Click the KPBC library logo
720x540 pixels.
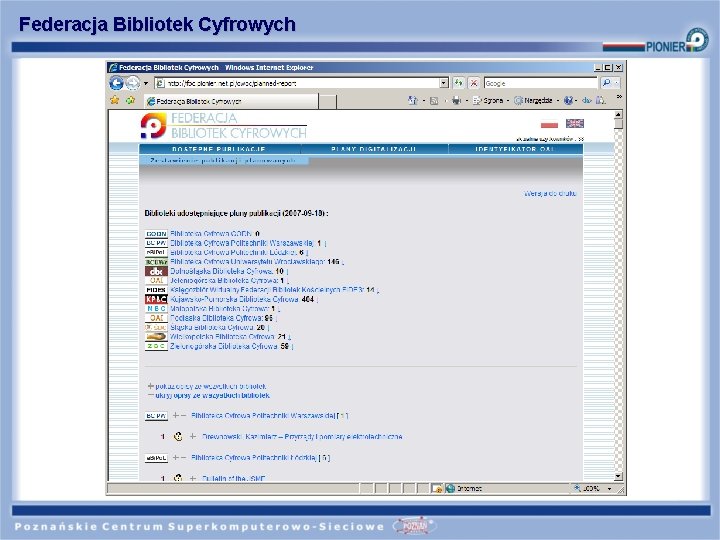point(156,299)
